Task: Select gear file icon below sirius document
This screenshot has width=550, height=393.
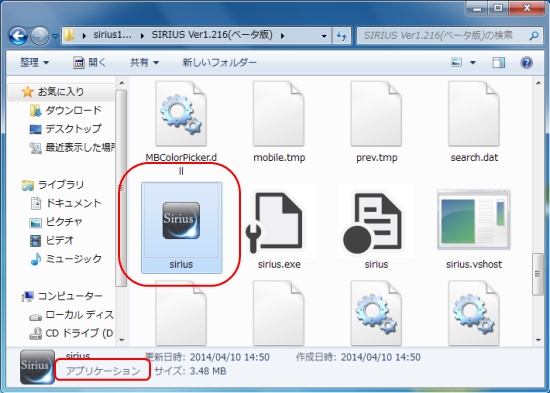Action: coord(376,313)
